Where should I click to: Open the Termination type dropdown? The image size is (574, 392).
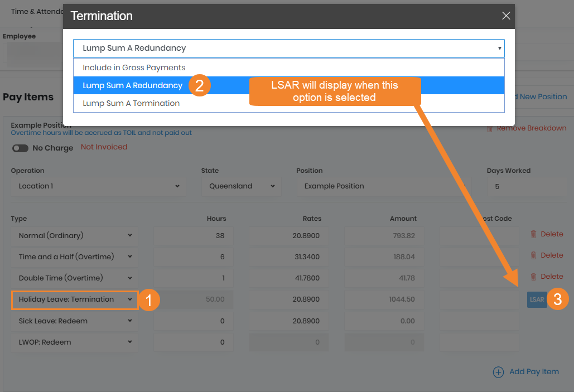(288, 48)
